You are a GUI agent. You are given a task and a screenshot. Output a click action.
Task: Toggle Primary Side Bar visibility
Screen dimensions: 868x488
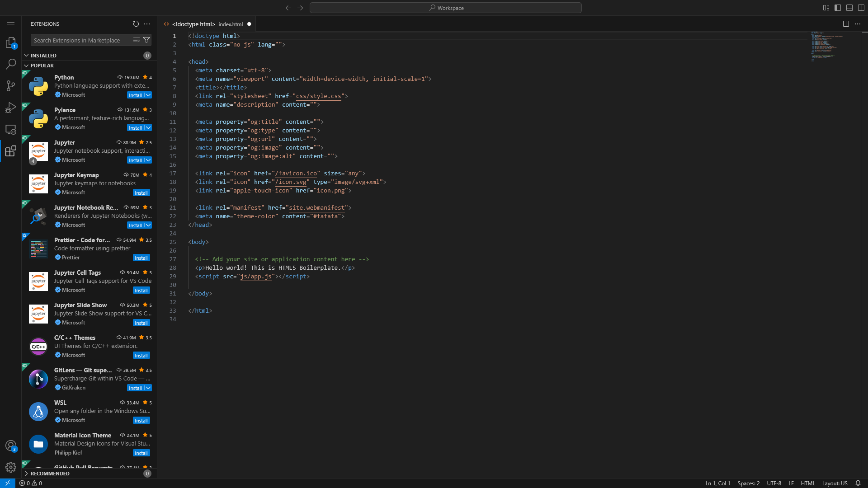click(838, 8)
